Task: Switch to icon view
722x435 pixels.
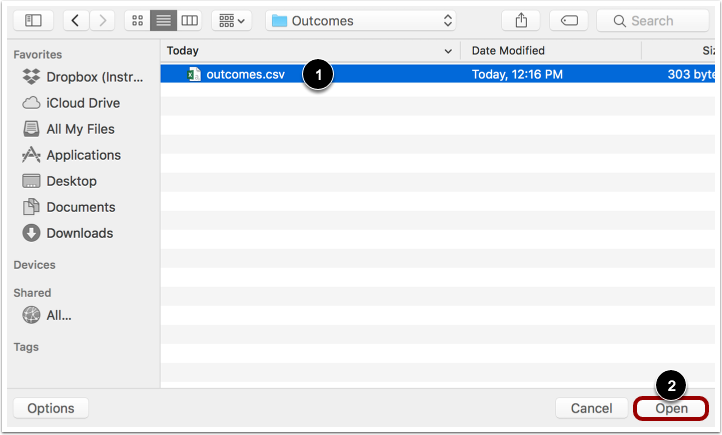Action: coord(137,20)
